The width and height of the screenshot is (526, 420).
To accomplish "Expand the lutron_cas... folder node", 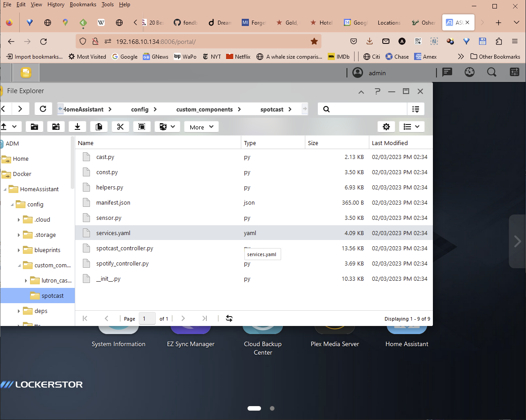I will click(26, 281).
